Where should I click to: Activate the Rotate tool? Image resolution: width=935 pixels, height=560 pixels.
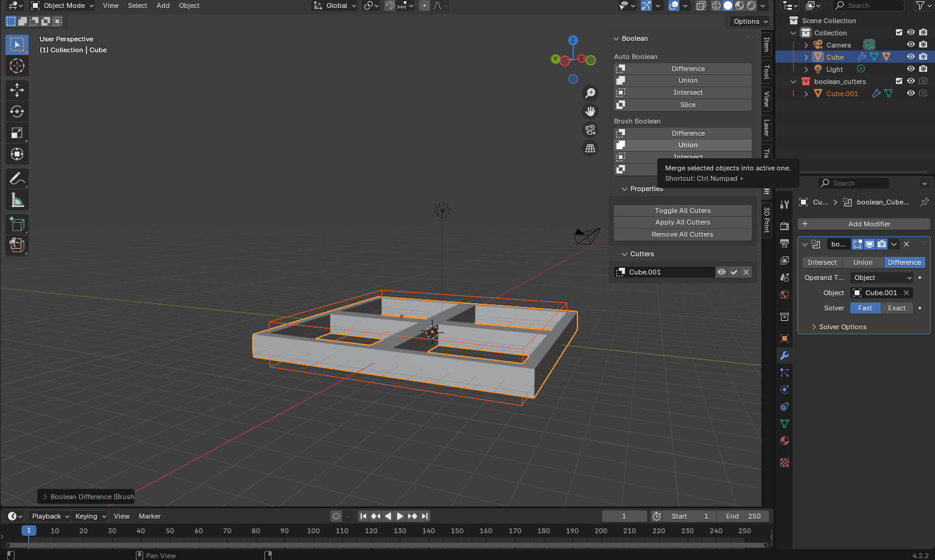pos(17,111)
